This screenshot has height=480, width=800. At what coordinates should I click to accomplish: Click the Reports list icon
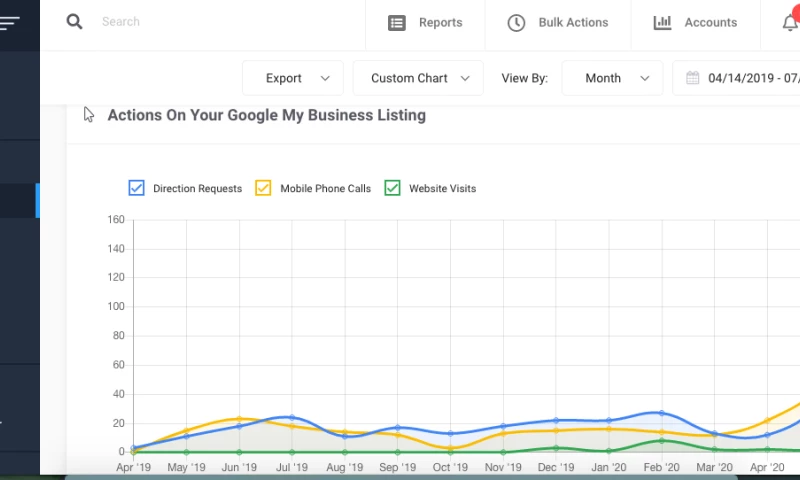(397, 23)
